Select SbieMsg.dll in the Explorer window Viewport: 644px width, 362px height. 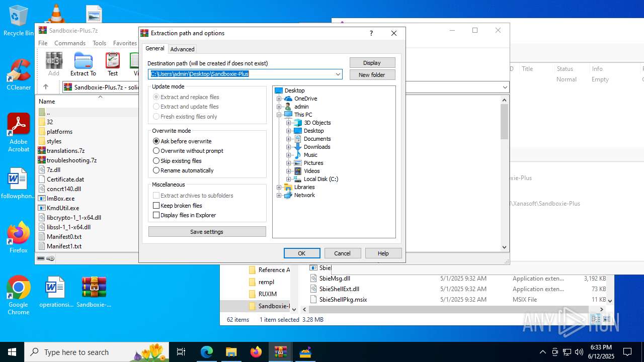coord(335,279)
